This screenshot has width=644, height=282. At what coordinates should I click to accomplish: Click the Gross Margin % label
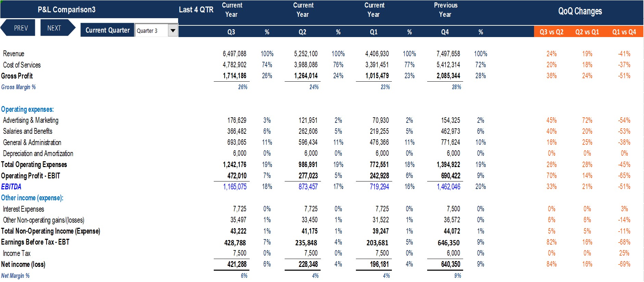(x=18, y=87)
